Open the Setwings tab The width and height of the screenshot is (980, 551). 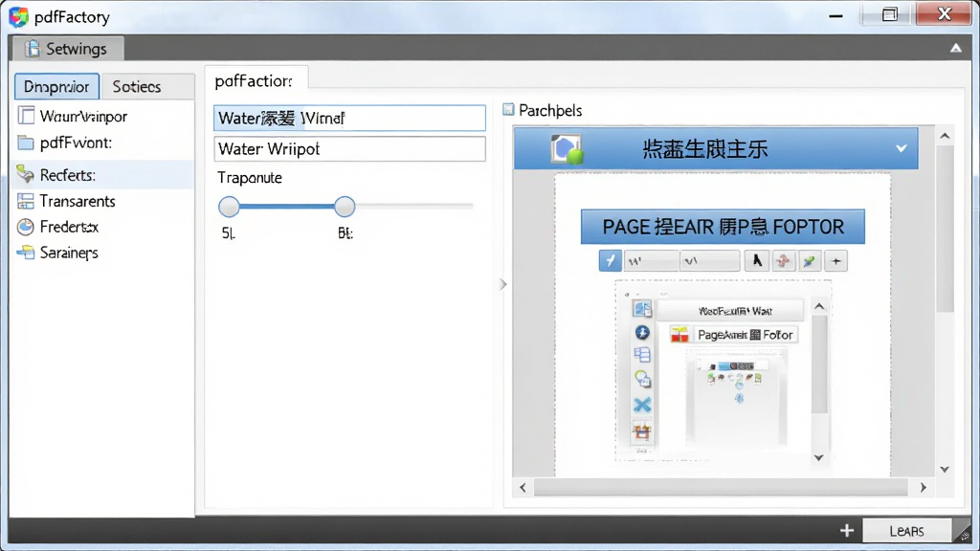click(66, 49)
